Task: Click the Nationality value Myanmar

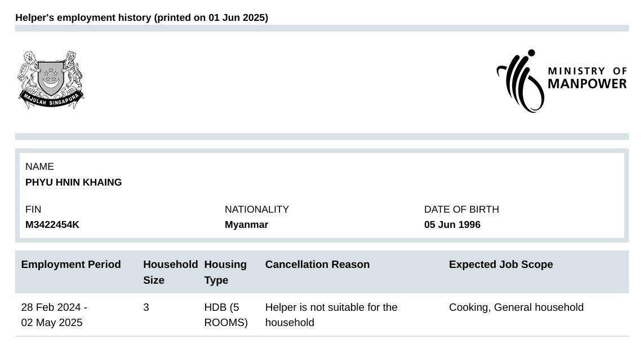Action: pos(246,224)
